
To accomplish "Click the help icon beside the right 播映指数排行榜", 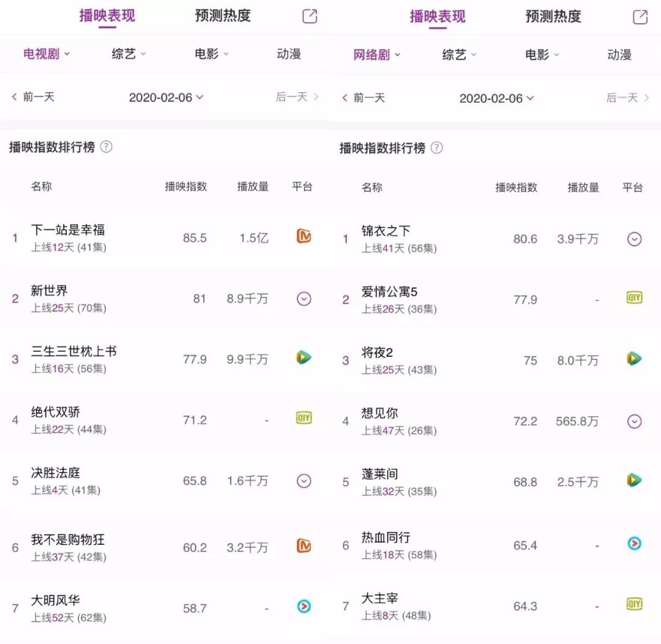I will coord(436,148).
